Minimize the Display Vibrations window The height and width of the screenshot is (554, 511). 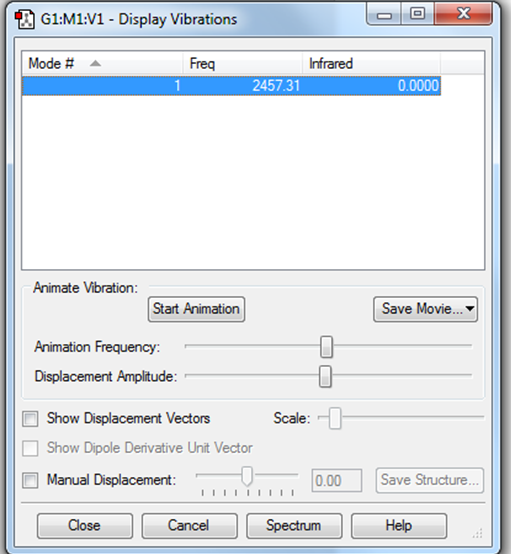click(x=384, y=14)
